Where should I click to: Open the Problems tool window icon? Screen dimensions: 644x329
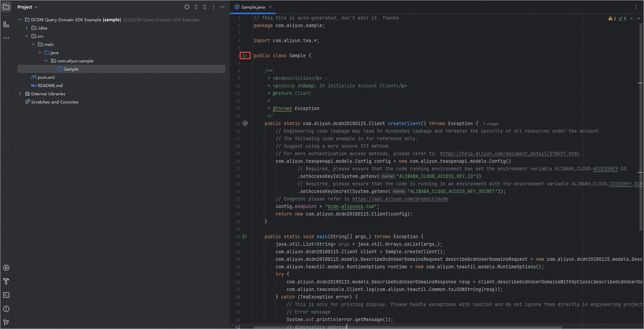[x=6, y=309]
